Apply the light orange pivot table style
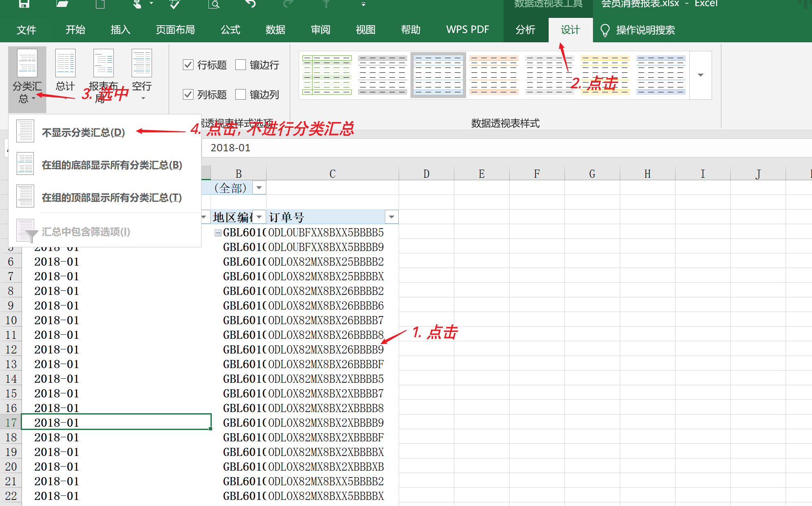The image size is (812, 506). (x=493, y=75)
